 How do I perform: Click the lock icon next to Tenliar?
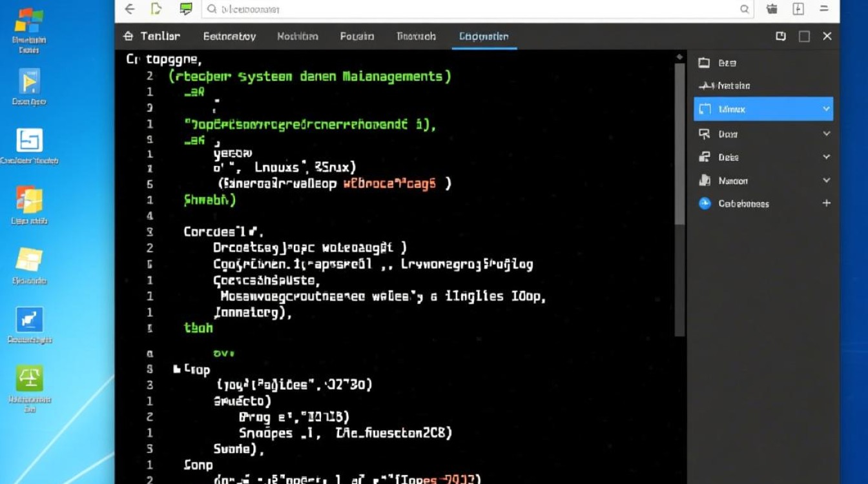tap(128, 37)
